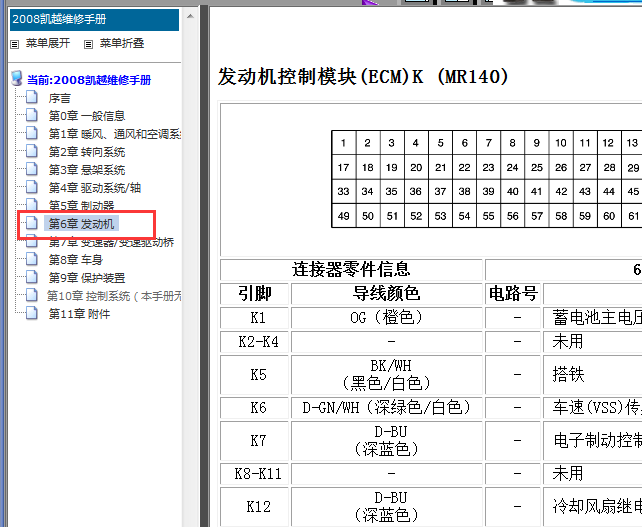642x527 pixels.
Task: Open 当前:2008凯越维修手册 root node
Action: (89, 80)
